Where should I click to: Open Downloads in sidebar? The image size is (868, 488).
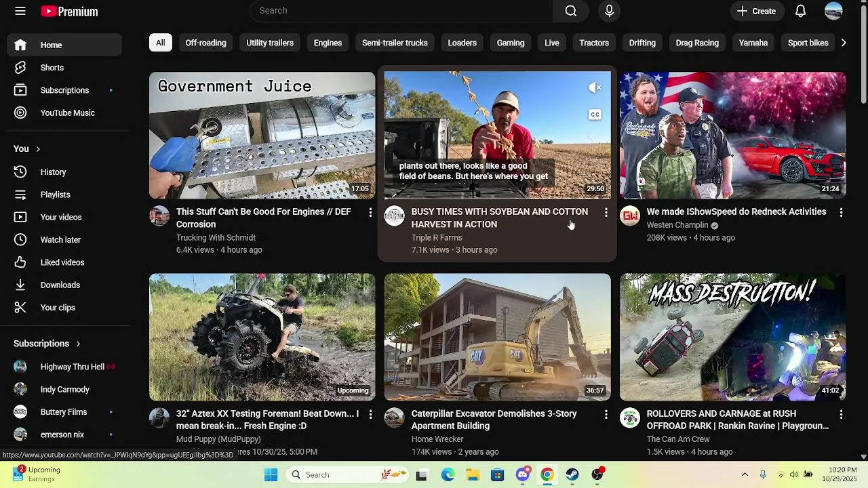64,285
